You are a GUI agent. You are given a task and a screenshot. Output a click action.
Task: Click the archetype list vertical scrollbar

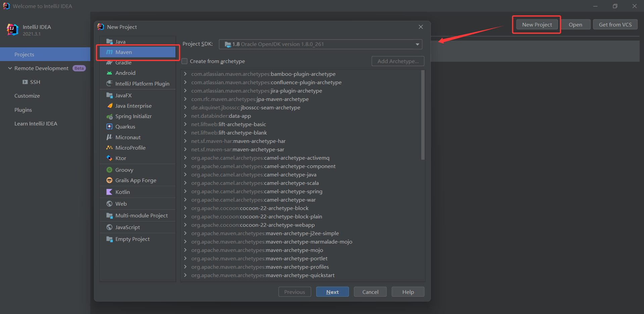click(x=423, y=115)
